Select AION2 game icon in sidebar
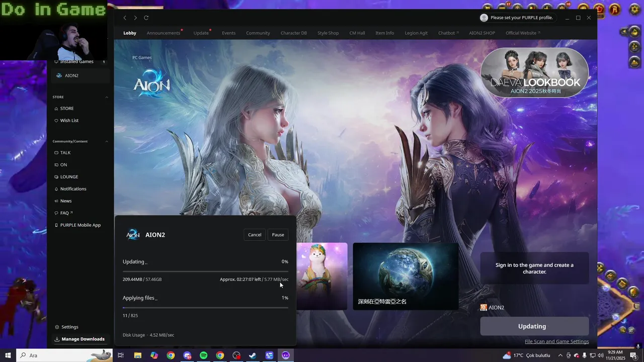The height and width of the screenshot is (362, 644). [59, 75]
